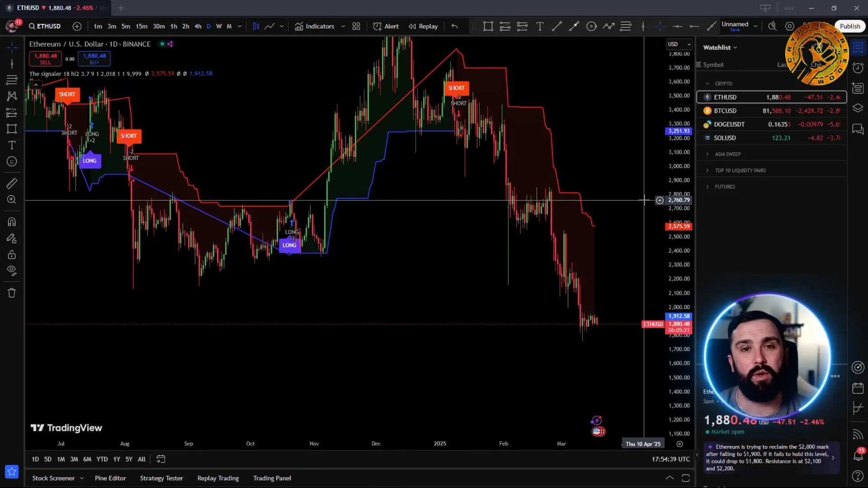Screen dimensions: 868x488
Task: Select the ruler measure tool
Action: (12, 183)
